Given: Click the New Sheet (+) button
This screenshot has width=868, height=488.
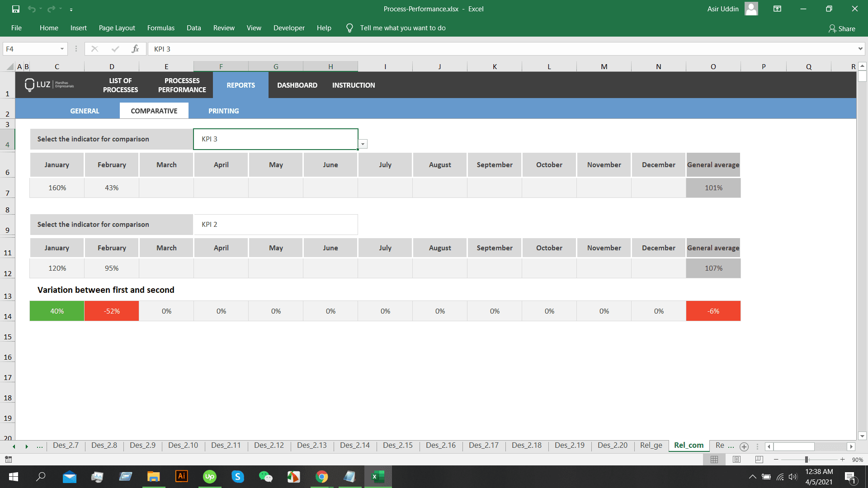Looking at the screenshot, I should point(744,446).
